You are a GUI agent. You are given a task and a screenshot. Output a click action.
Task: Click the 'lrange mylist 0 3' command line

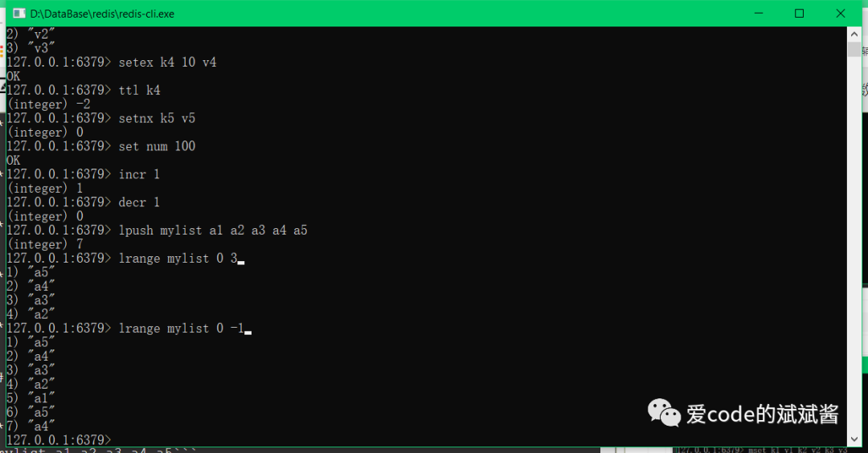pyautogui.click(x=125, y=259)
